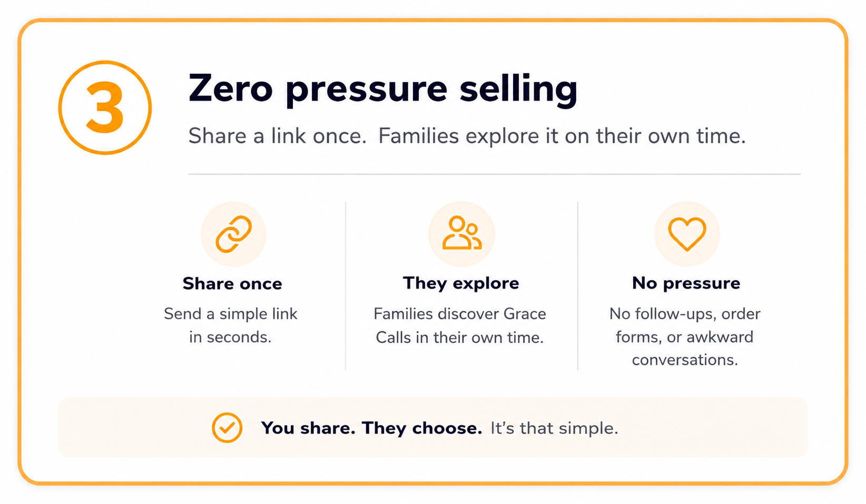This screenshot has width=866, height=504.
Task: Click the 'No follow-ups, order forms' description
Action: coord(685,337)
